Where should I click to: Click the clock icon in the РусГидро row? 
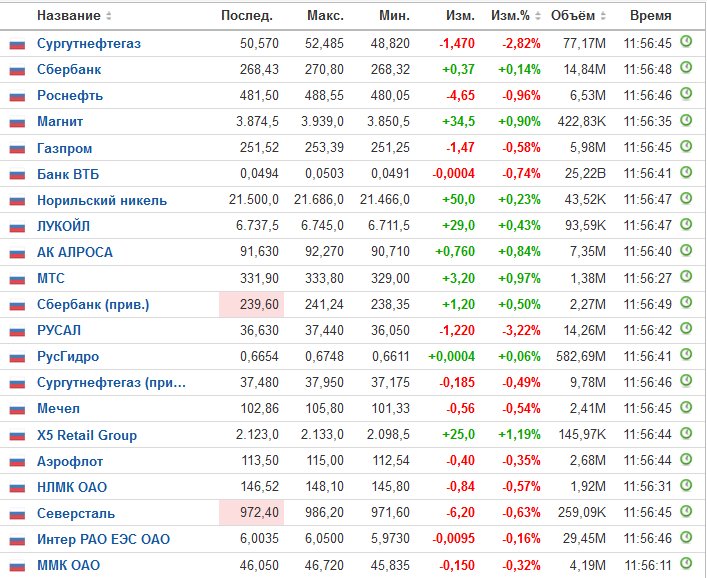pos(686,354)
